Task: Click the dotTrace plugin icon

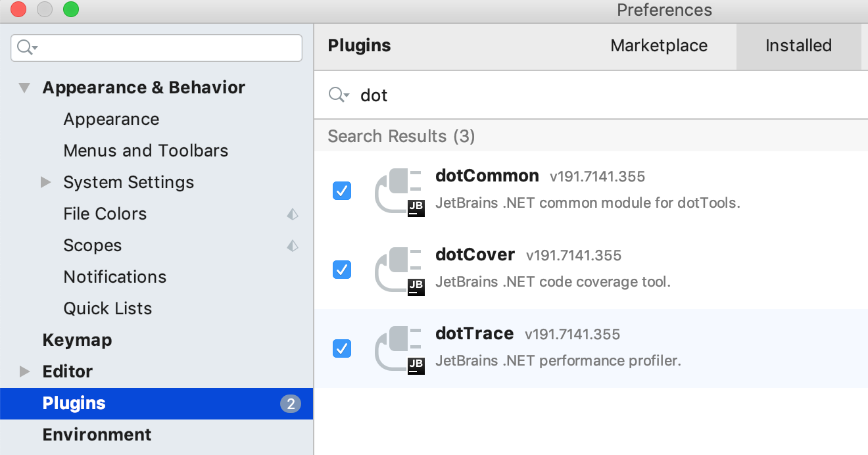Action: click(399, 348)
